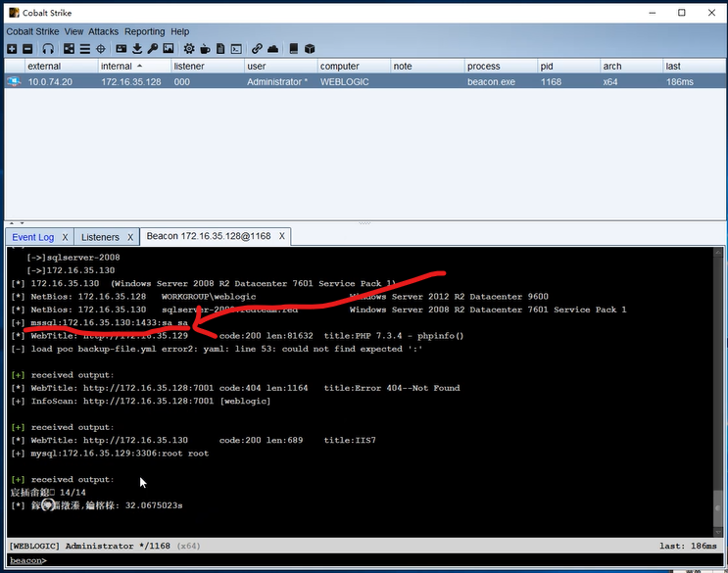This screenshot has width=728, height=573.
Task: Click the mssql:172.16.35.130:1433:sa sa output line
Action: pos(100,322)
